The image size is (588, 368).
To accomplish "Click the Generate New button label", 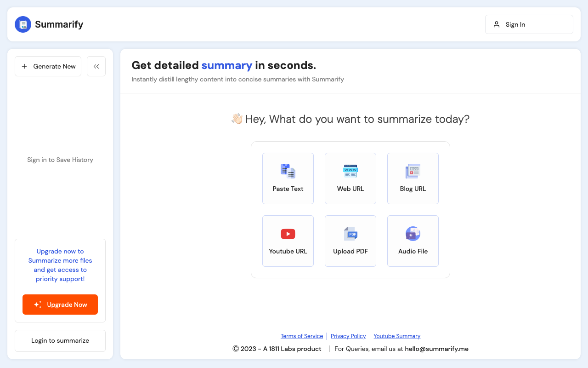I will (54, 66).
